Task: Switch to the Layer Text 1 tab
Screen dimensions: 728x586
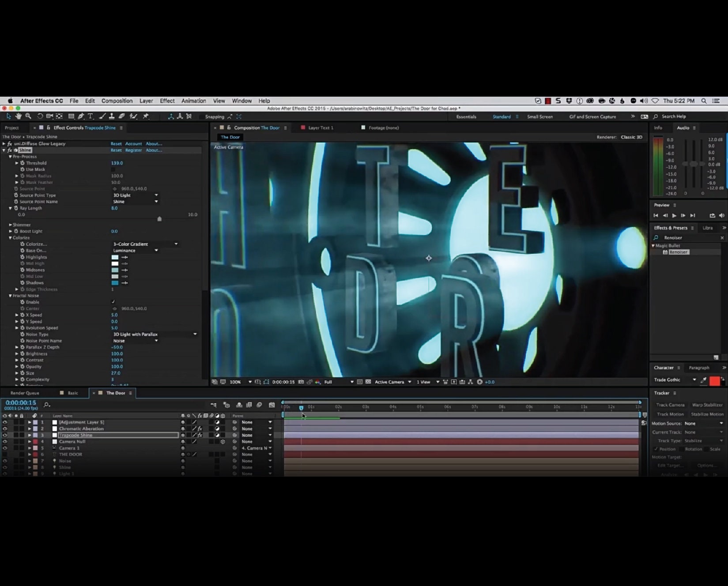Action: pos(321,128)
